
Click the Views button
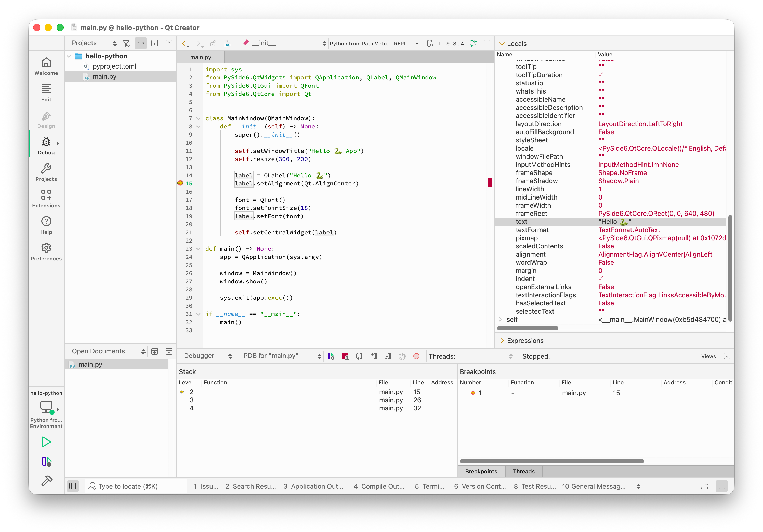(x=708, y=356)
